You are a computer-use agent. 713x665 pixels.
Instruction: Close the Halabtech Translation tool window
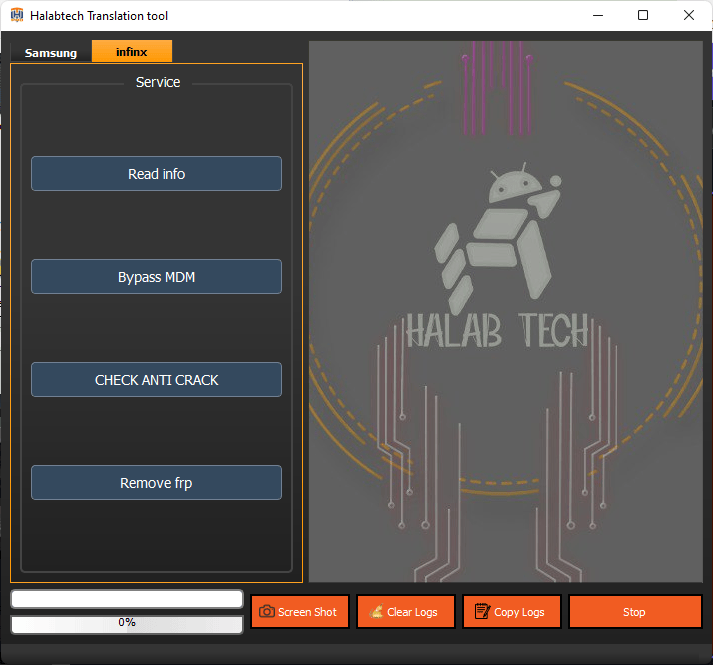click(x=689, y=15)
